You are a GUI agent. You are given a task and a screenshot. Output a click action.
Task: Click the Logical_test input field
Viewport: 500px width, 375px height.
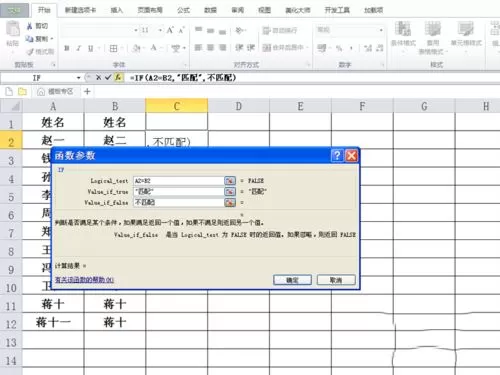(x=179, y=181)
